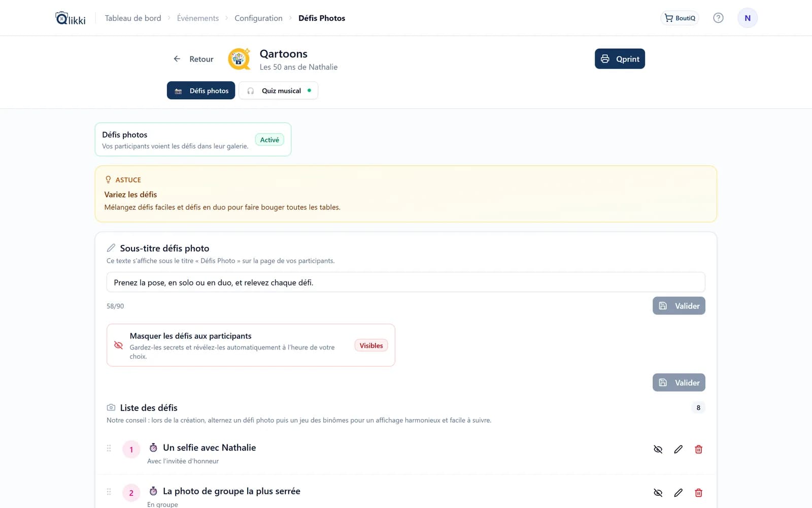Viewport: 812px width, 508px height.
Task: Click the challenge count badge '8'
Action: 698,407
